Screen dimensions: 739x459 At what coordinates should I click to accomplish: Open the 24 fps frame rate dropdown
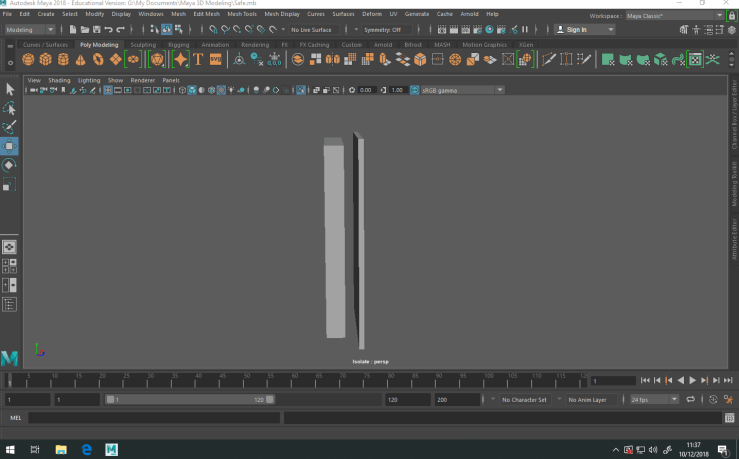(654, 399)
